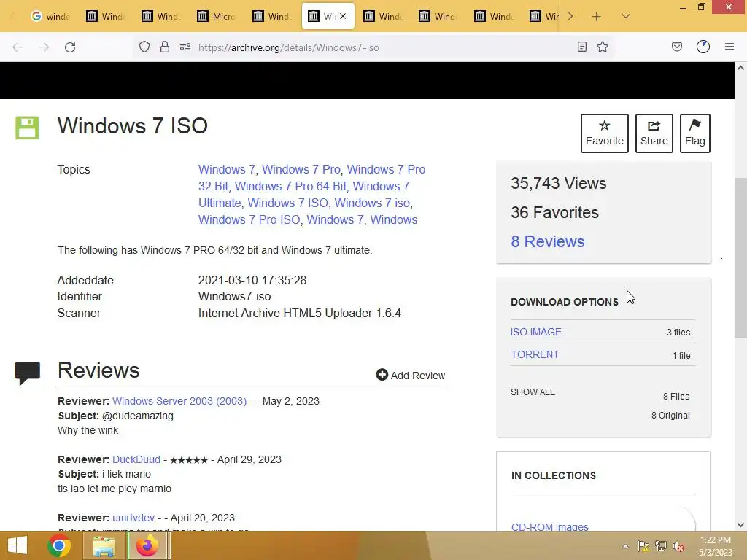The width and height of the screenshot is (747, 560).
Task: Open the Windows 7 Pro 64 Bit topic
Action: (290, 186)
